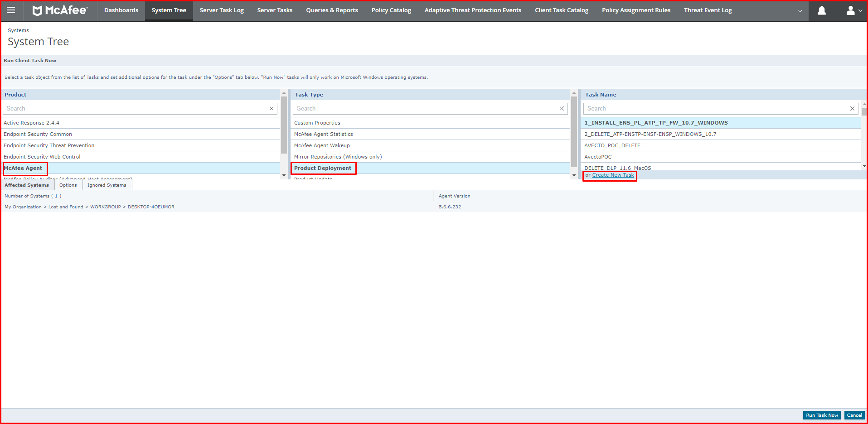This screenshot has width=868, height=424.
Task: Clear the Task Type search field
Action: [562, 109]
